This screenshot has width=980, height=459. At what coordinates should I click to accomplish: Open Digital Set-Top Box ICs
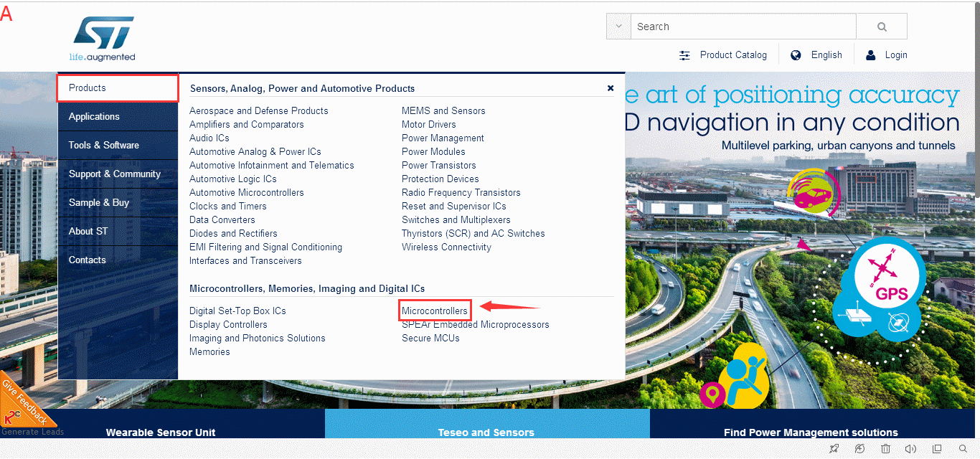point(237,311)
